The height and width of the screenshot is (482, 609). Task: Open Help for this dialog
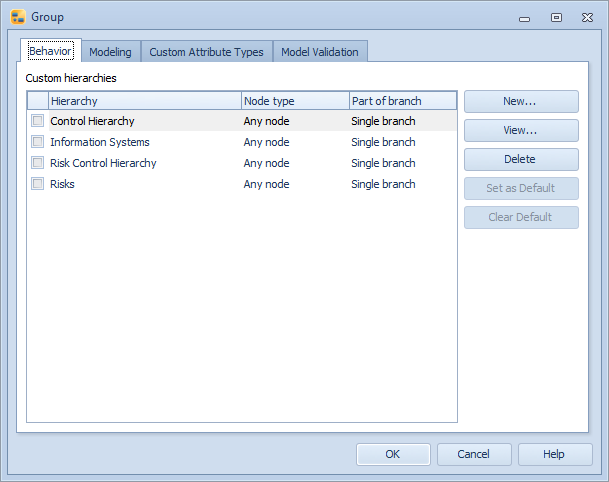point(554,454)
